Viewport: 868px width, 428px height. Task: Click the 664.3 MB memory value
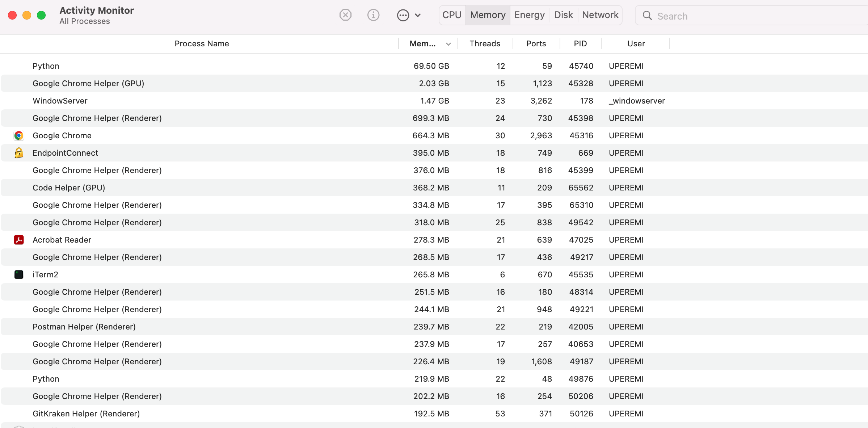(431, 136)
